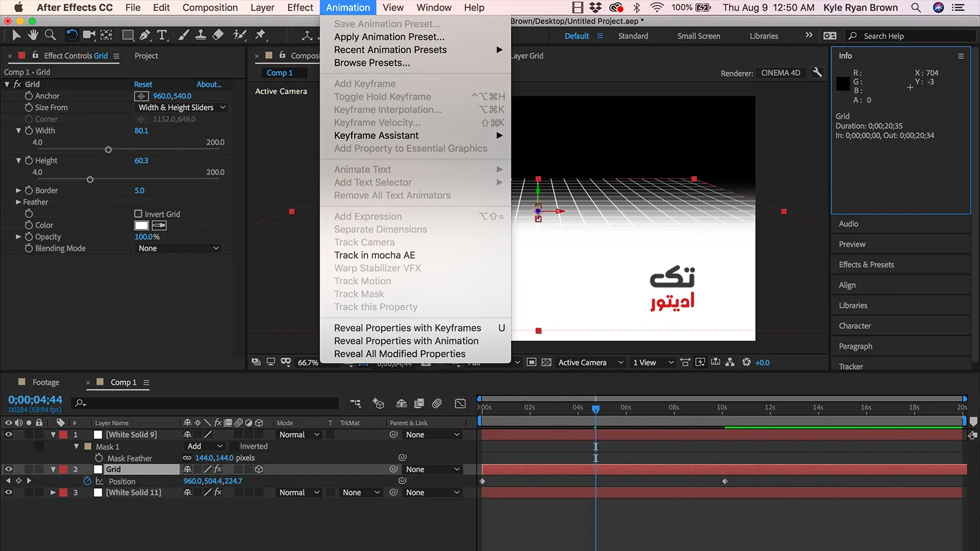Image resolution: width=980 pixels, height=551 pixels.
Task: Click the Search Help field
Action: click(911, 36)
